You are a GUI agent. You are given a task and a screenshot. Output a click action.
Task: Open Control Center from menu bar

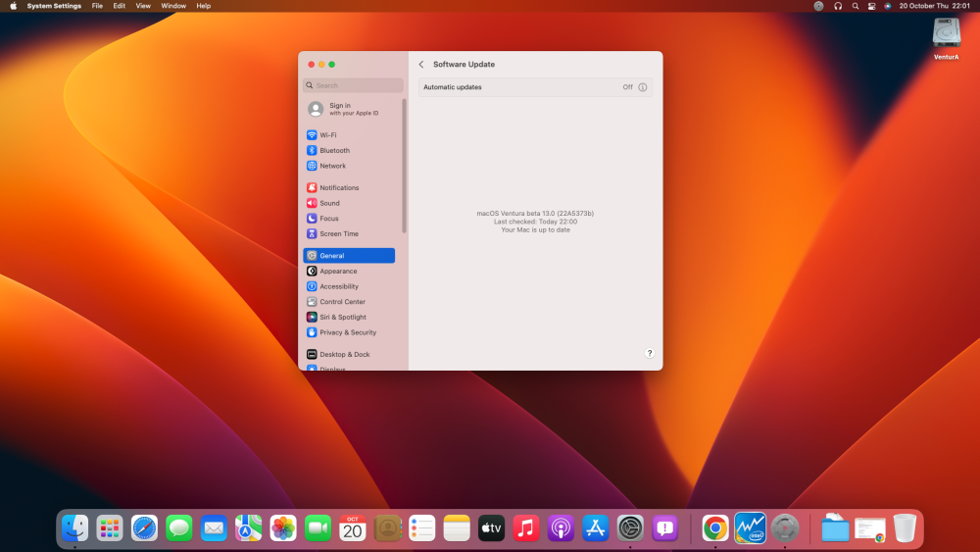[x=871, y=6]
